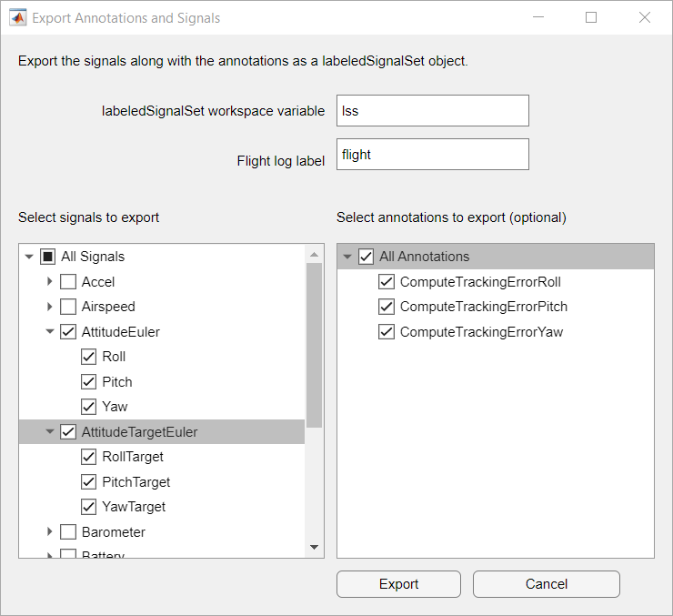The height and width of the screenshot is (616, 673).
Task: Click the signals list scroll down arrow
Action: [x=314, y=547]
